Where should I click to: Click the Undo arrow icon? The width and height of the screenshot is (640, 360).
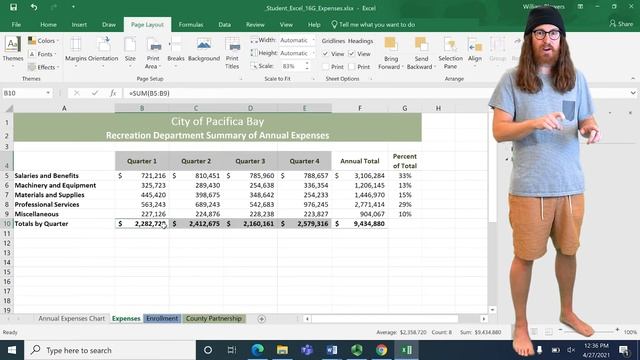coord(34,7)
